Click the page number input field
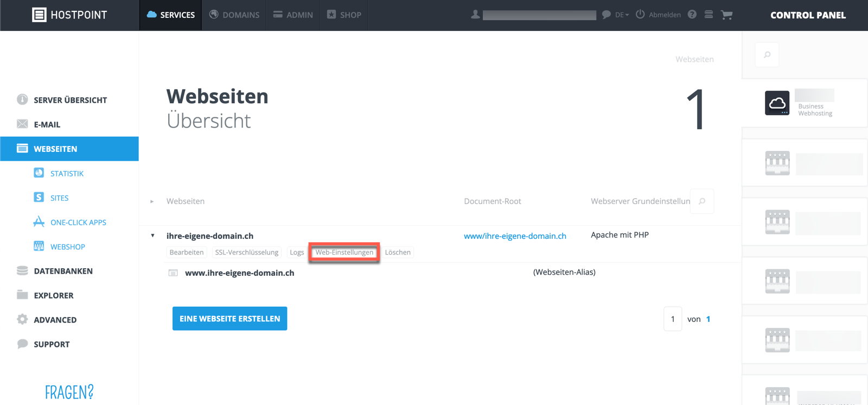The width and height of the screenshot is (868, 405). tap(673, 319)
